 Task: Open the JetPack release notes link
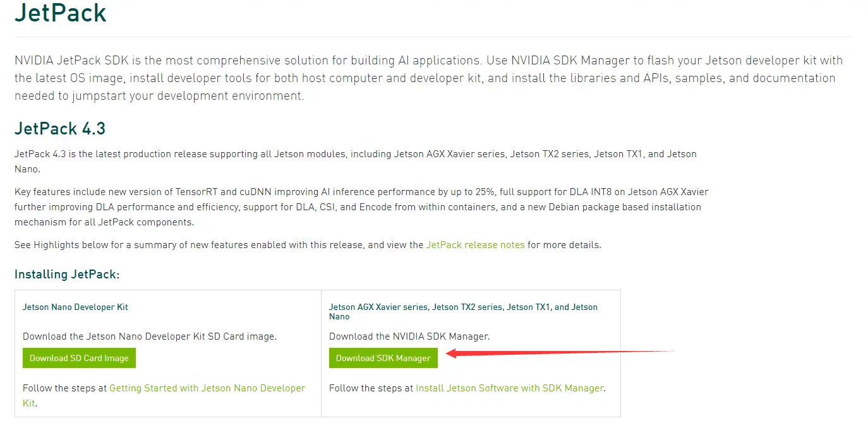tap(475, 245)
